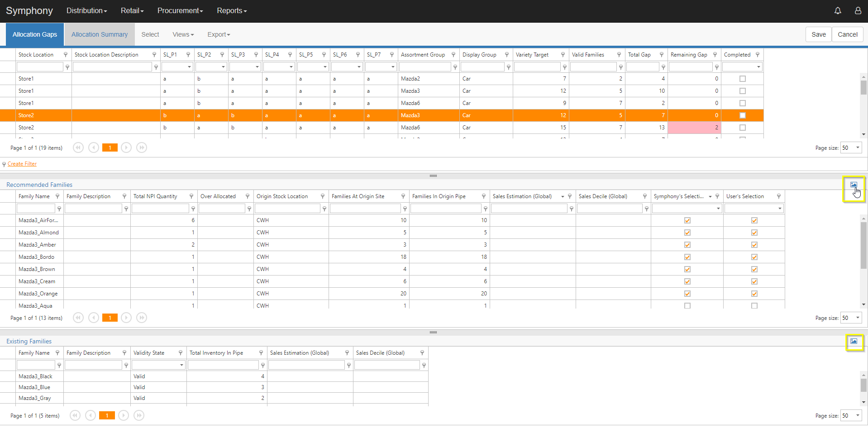Viewport: 868px width, 428px height.
Task: Click the Save button
Action: tap(818, 34)
